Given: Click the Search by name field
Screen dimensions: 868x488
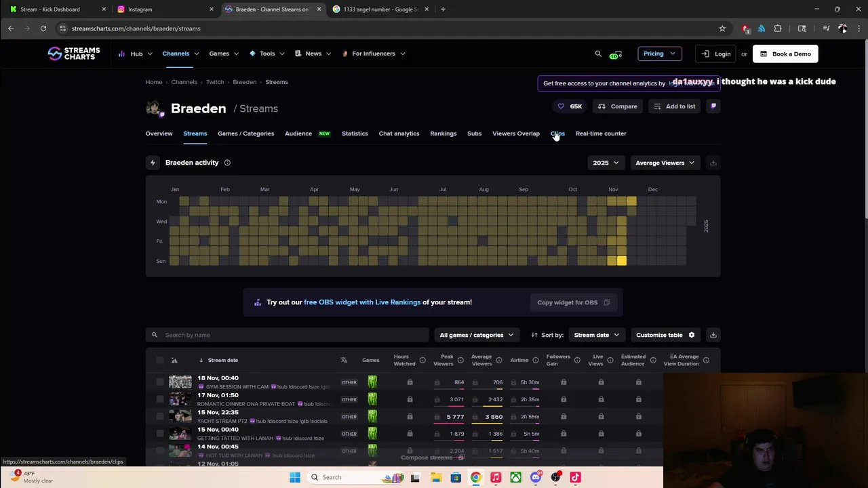Looking at the screenshot, I should 288,335.
